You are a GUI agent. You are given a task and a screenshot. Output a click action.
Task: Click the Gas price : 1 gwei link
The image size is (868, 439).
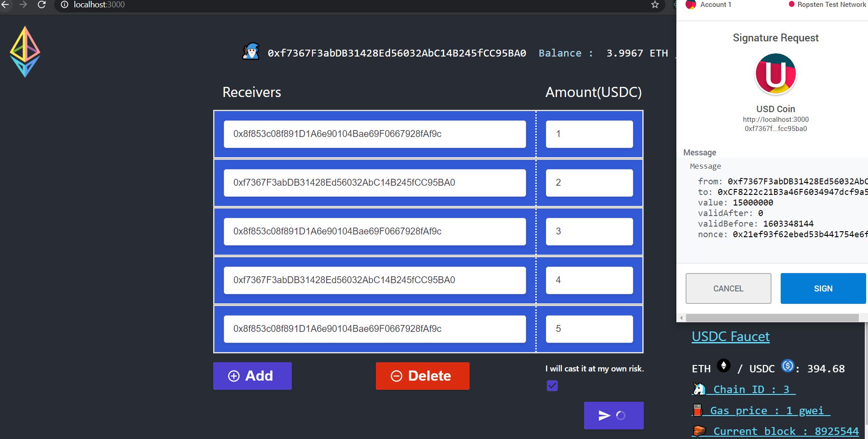pyautogui.click(x=761, y=410)
